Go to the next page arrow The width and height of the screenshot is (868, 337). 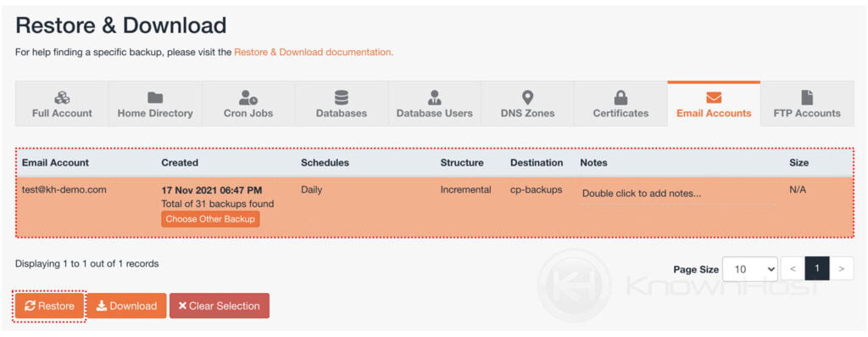[842, 269]
